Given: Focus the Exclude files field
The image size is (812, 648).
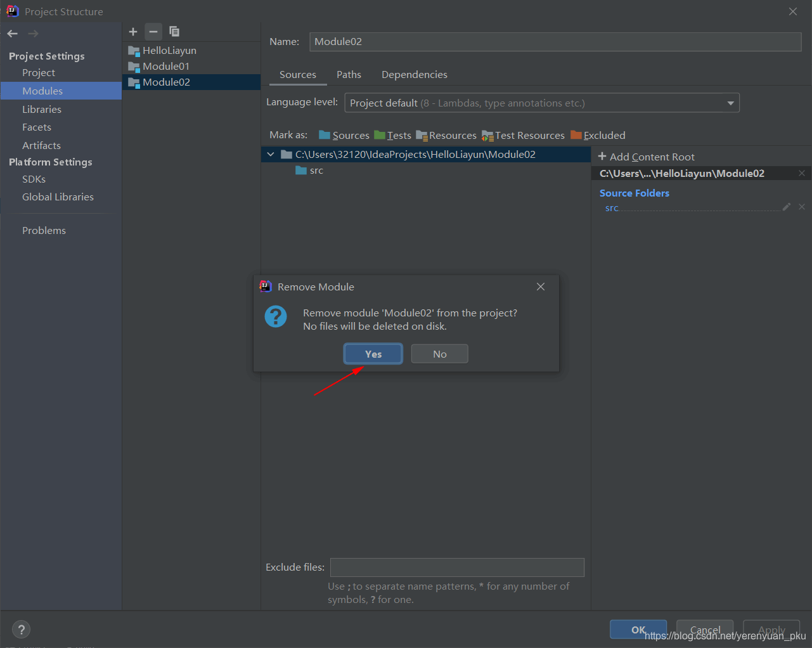Looking at the screenshot, I should pyautogui.click(x=457, y=567).
